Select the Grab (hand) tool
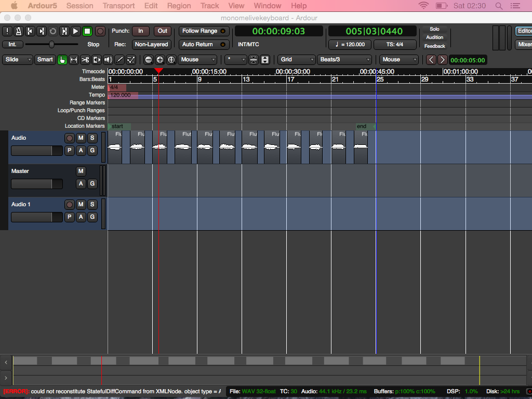Screen dimensions: 532x399 (x=62, y=60)
